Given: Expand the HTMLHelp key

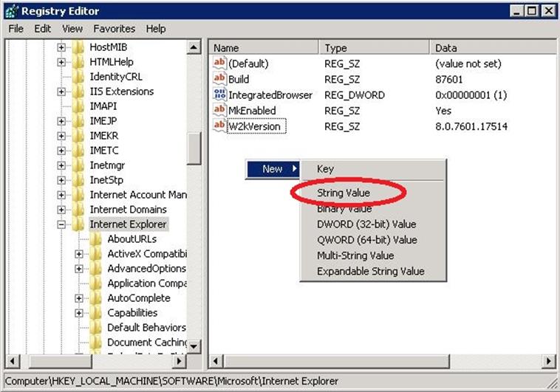Looking at the screenshot, I should 61,62.
